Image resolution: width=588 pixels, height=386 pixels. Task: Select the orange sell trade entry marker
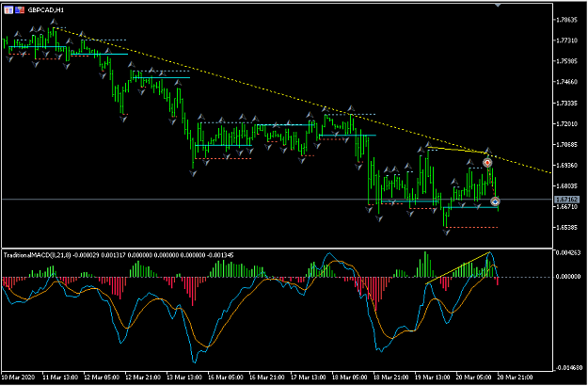tap(487, 163)
